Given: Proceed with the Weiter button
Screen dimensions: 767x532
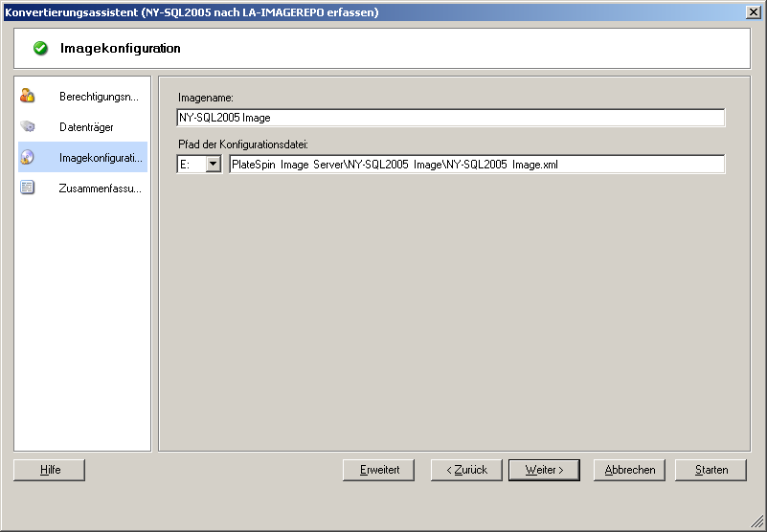Looking at the screenshot, I should click(545, 470).
